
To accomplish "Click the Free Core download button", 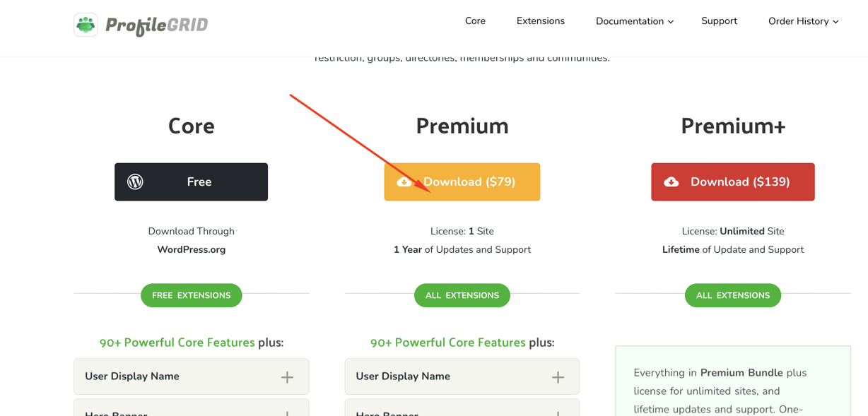I will [x=192, y=182].
